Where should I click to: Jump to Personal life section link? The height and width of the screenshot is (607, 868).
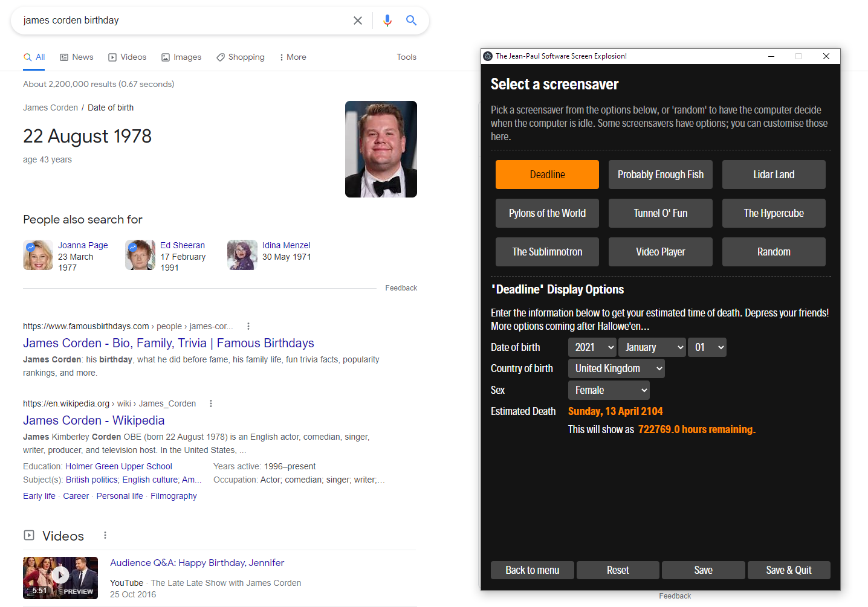[120, 496]
